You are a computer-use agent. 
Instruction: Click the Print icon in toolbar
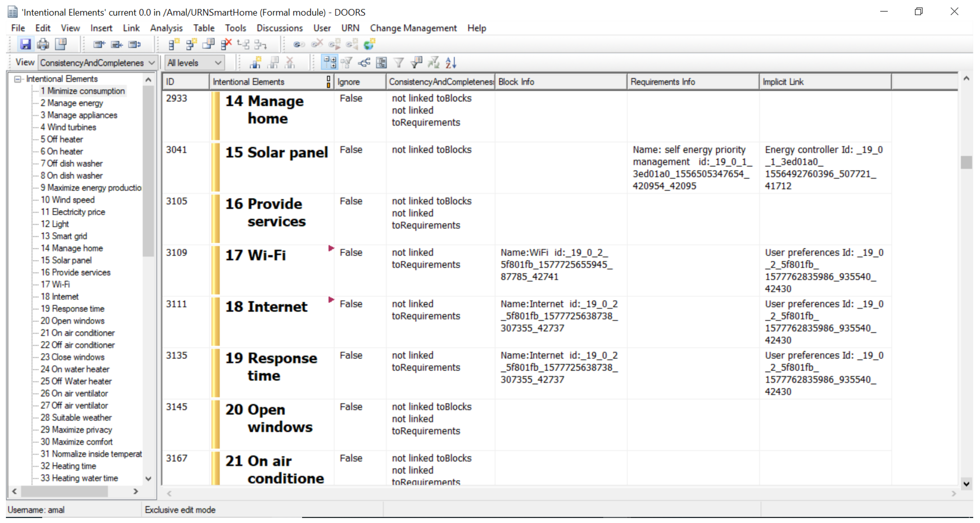coord(43,45)
